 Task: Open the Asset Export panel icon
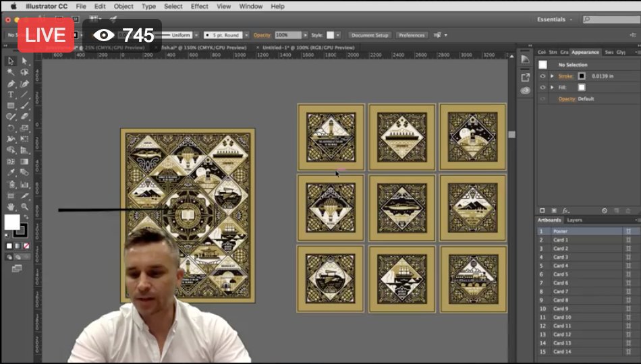[x=526, y=77]
